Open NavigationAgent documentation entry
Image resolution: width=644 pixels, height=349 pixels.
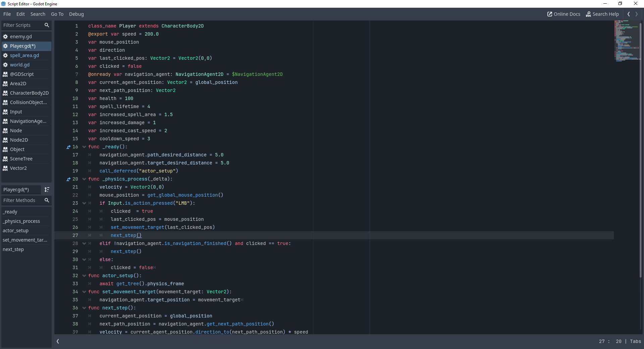coord(26,121)
